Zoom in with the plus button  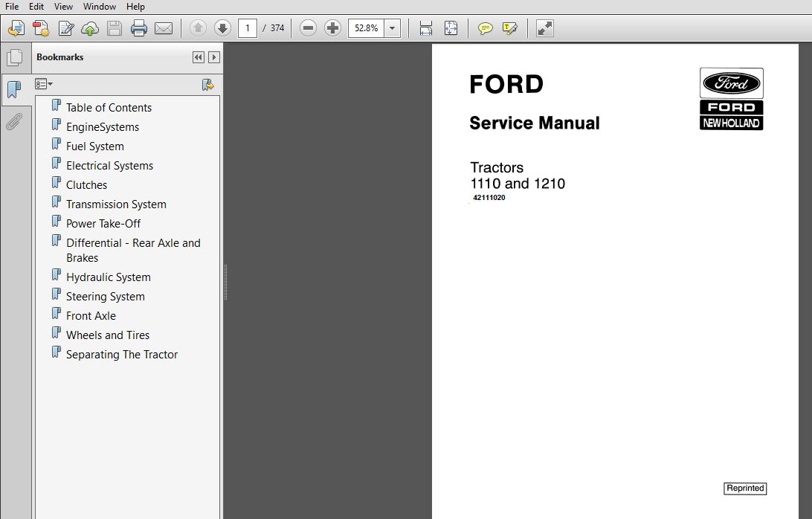pos(332,28)
